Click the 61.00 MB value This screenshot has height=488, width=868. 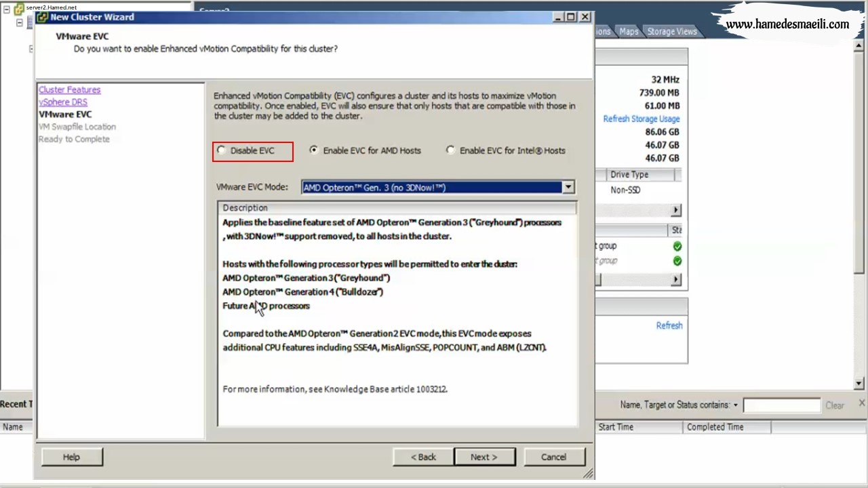[662, 106]
